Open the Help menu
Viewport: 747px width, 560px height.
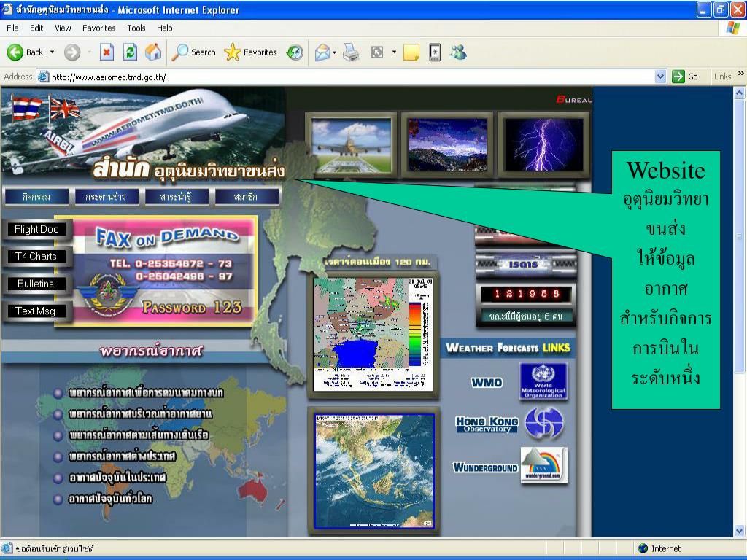[164, 28]
